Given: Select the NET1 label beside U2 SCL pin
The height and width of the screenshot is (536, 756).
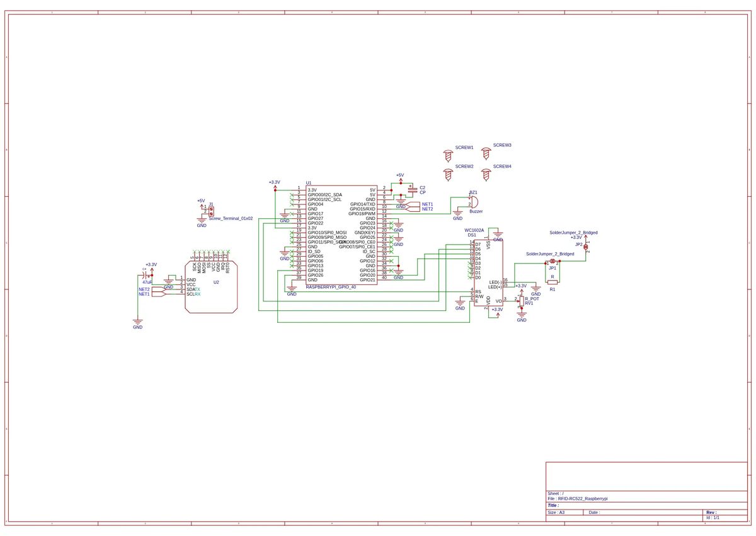Looking at the screenshot, I should click(x=144, y=294).
